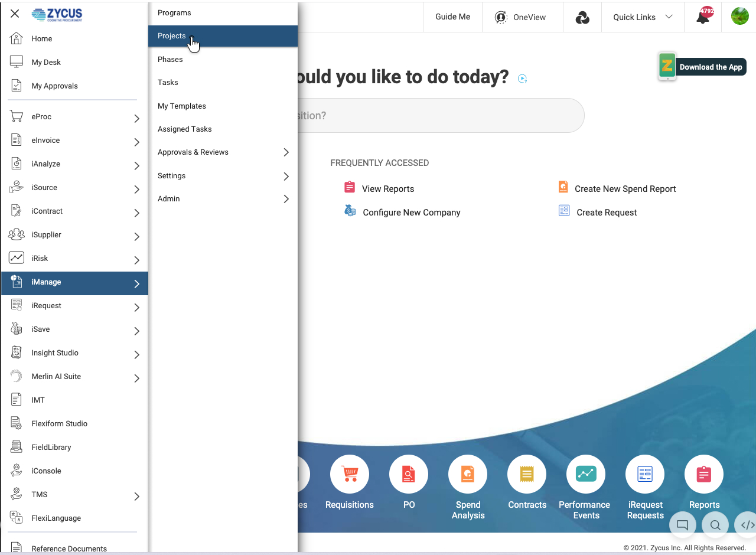756x555 pixels.
Task: Click the magnifier search floating icon
Action: coord(715,524)
